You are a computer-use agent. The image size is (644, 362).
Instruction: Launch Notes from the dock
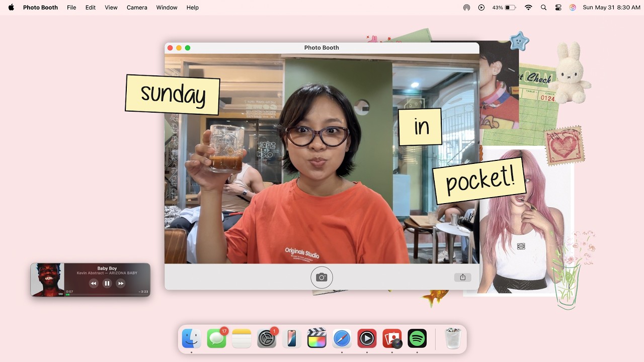click(x=242, y=338)
